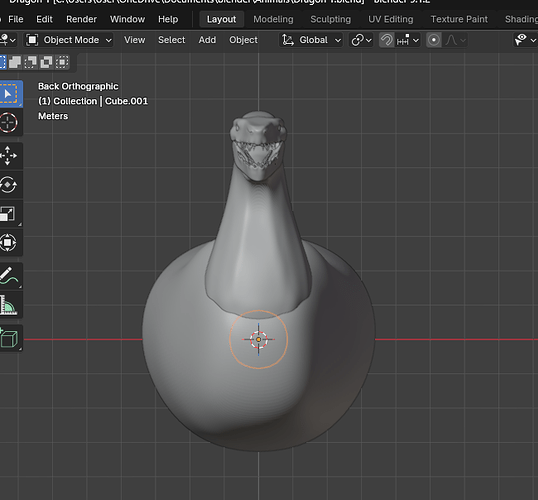Activate the Transform tool
Screen dimensions: 538x500
pyautogui.click(x=9, y=243)
